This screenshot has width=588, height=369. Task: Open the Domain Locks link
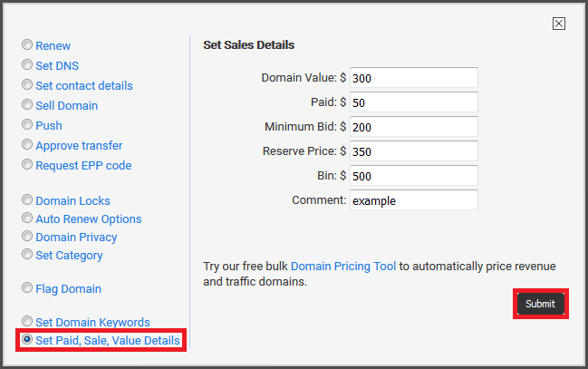tap(72, 201)
